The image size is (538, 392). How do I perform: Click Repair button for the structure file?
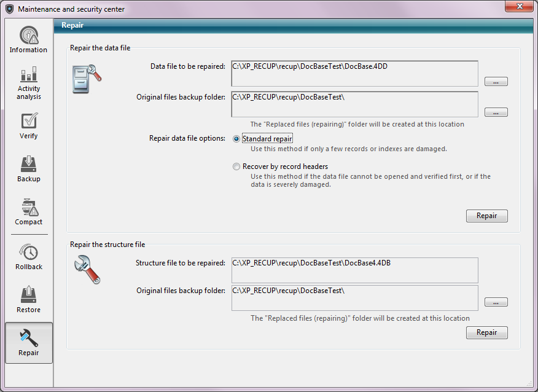point(486,332)
